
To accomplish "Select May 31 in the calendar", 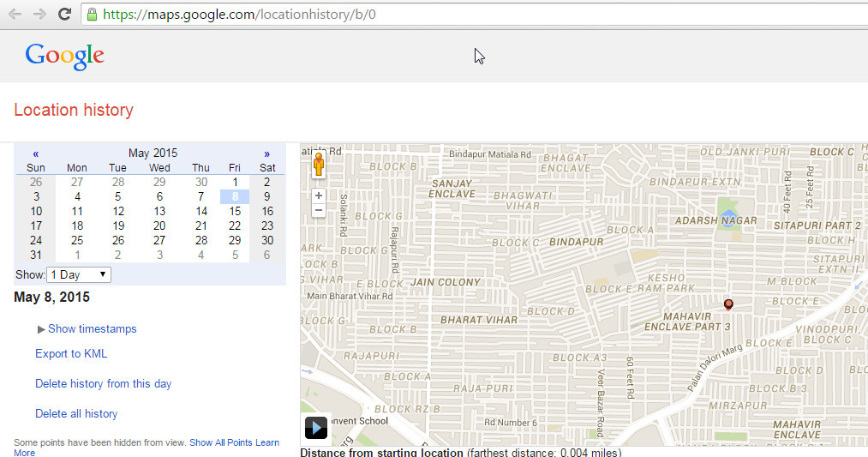I will (x=36, y=255).
